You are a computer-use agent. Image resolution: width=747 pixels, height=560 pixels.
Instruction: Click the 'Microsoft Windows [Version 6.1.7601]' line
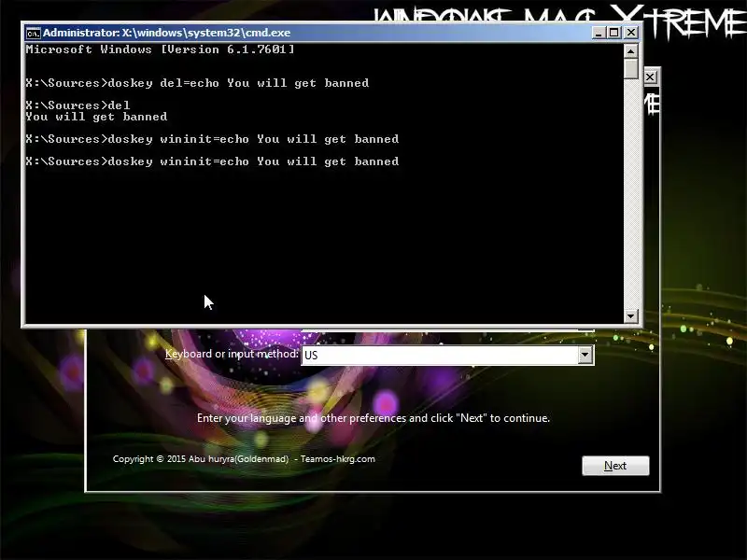tap(160, 49)
